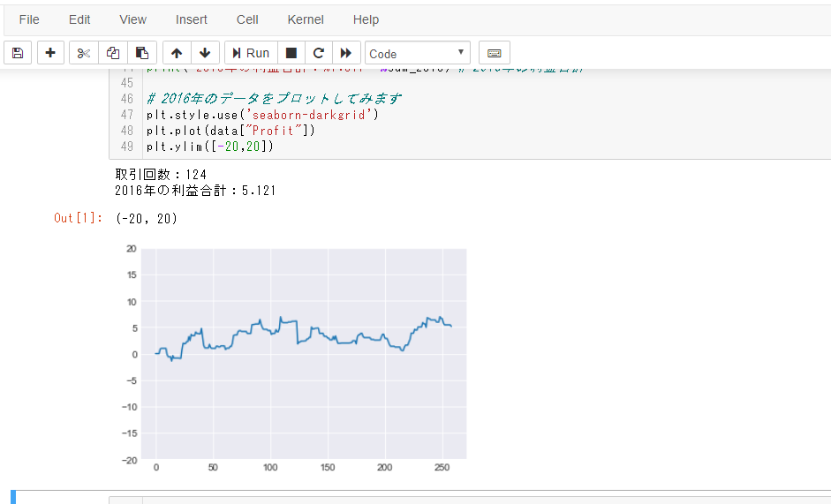Click code line plt.ylim([-20,20])
Viewport: 831px width, 504px height.
pyautogui.click(x=210, y=147)
